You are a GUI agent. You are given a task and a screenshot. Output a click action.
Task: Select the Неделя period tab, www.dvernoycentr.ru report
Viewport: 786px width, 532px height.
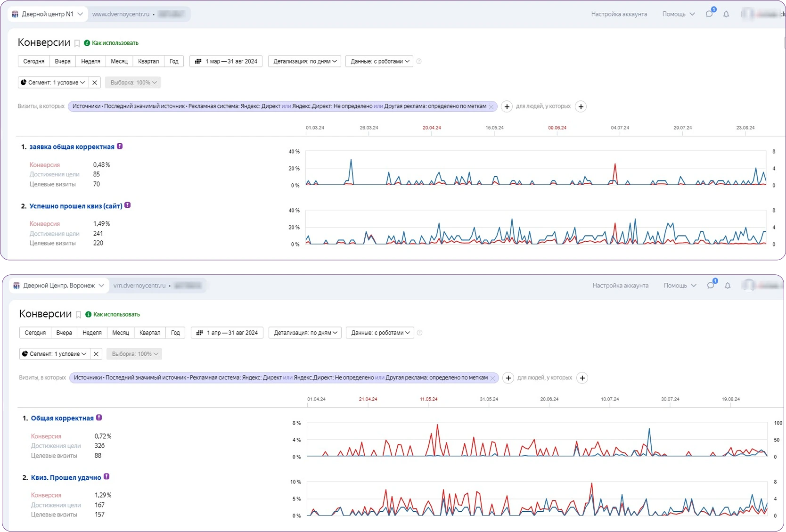pyautogui.click(x=90, y=61)
